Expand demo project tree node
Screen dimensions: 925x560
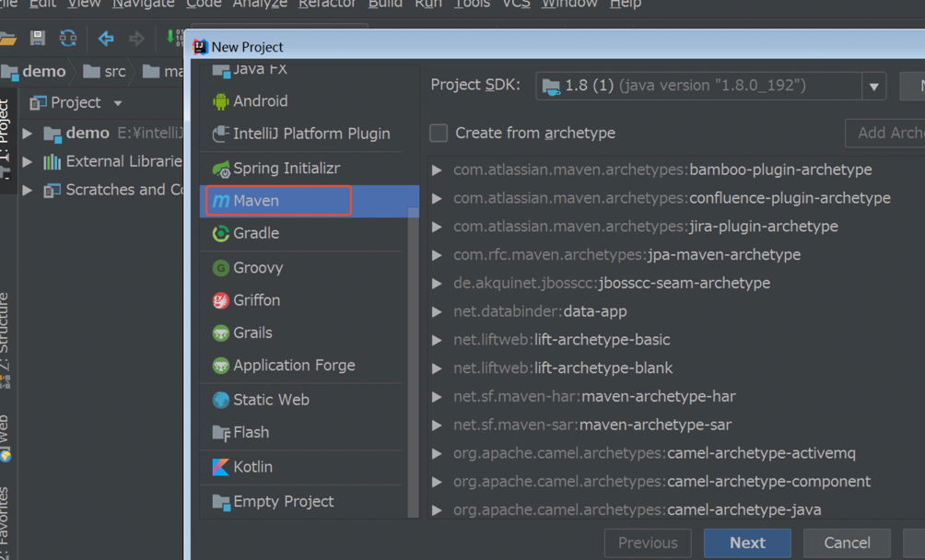coord(27,134)
